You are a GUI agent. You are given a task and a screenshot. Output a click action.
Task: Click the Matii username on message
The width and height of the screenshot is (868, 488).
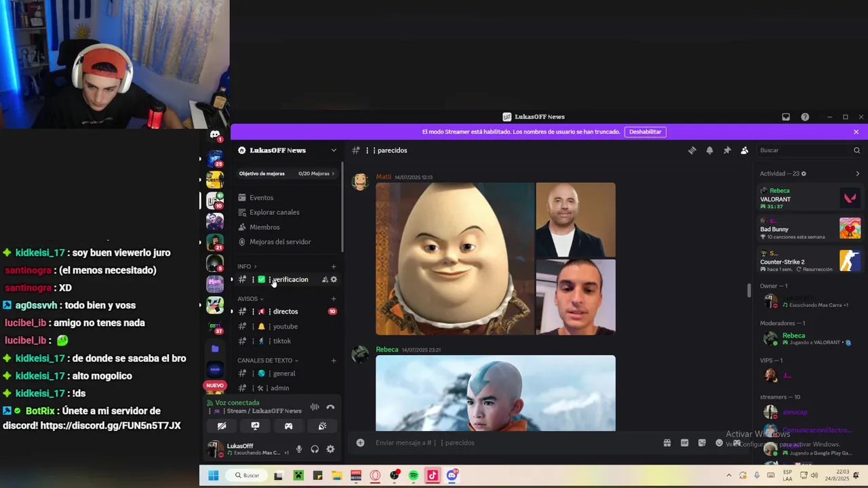384,177
